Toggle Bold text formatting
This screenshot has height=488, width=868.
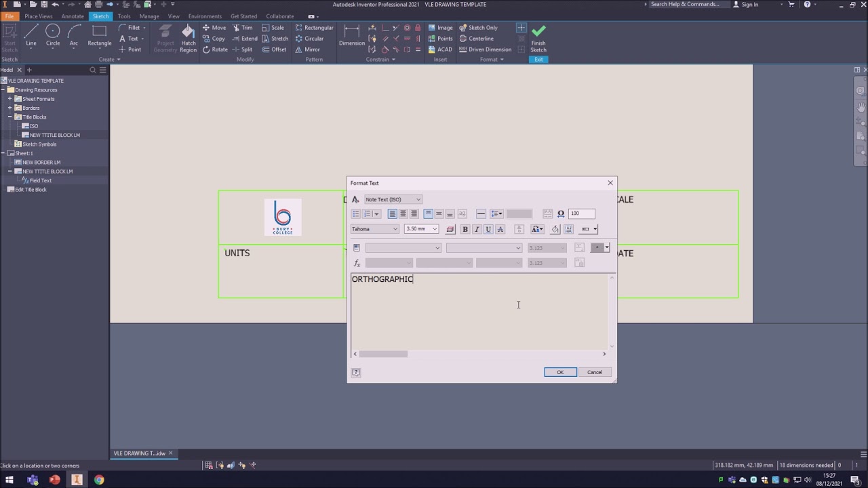tap(465, 229)
